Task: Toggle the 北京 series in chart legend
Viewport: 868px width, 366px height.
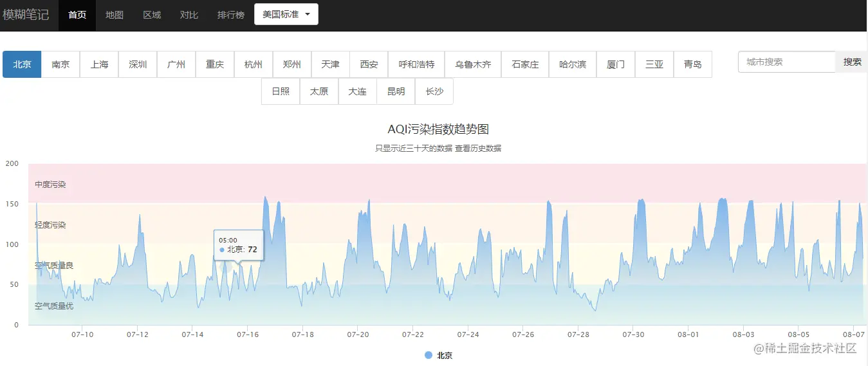Action: click(x=439, y=355)
